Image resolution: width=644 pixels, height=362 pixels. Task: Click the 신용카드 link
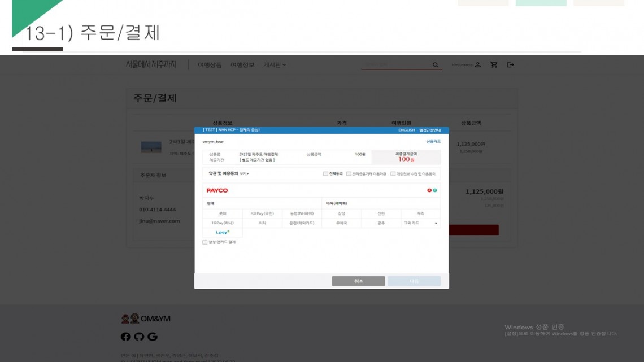click(x=433, y=142)
